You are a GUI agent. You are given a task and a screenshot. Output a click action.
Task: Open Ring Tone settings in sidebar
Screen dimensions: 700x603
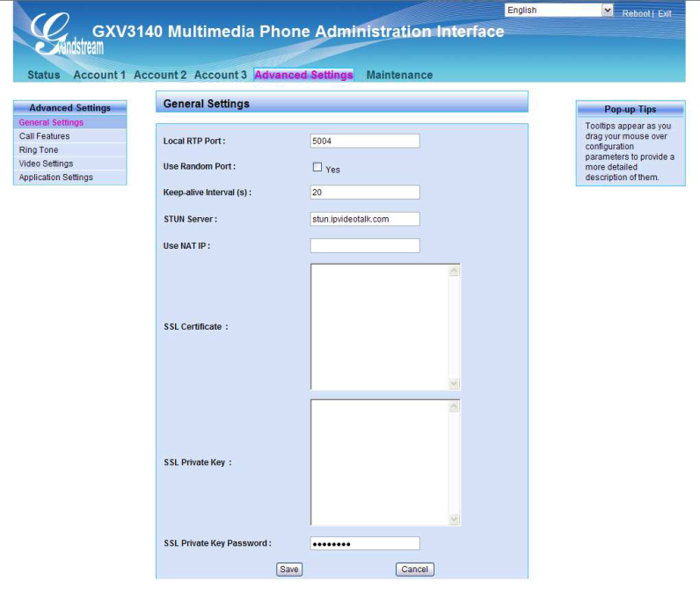pyautogui.click(x=40, y=150)
